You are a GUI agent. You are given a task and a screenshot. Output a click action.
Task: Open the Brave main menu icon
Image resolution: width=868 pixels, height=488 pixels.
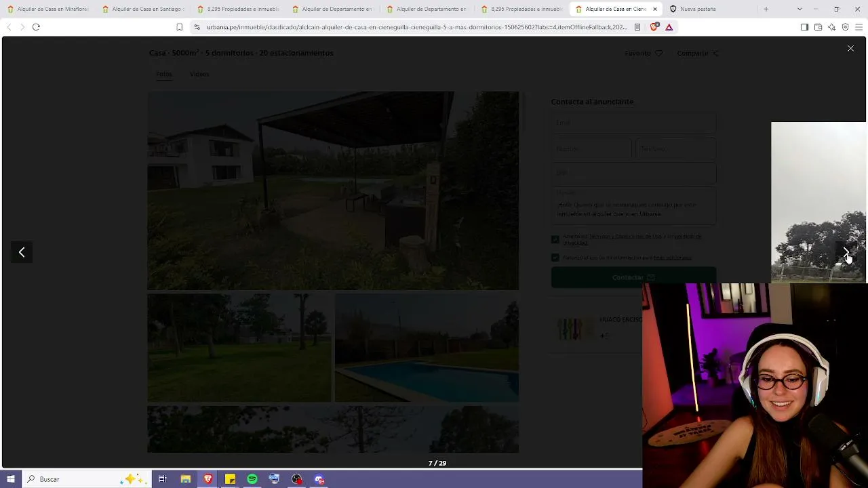pyautogui.click(x=859, y=27)
